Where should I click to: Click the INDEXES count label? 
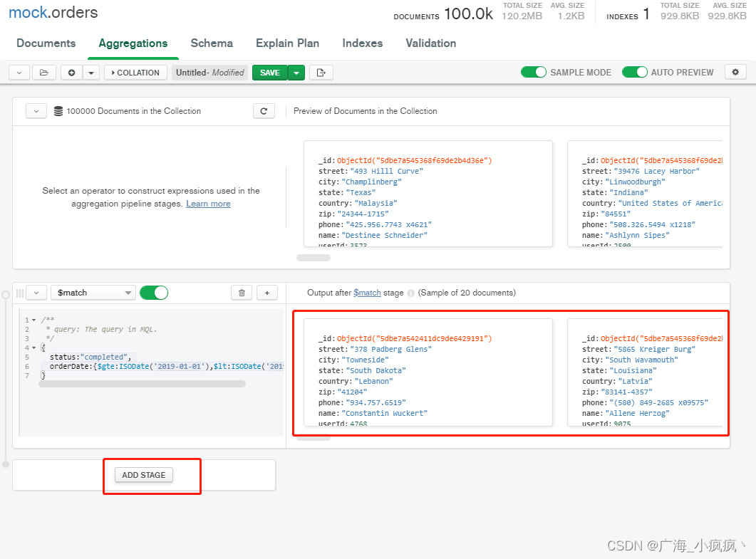click(x=622, y=16)
